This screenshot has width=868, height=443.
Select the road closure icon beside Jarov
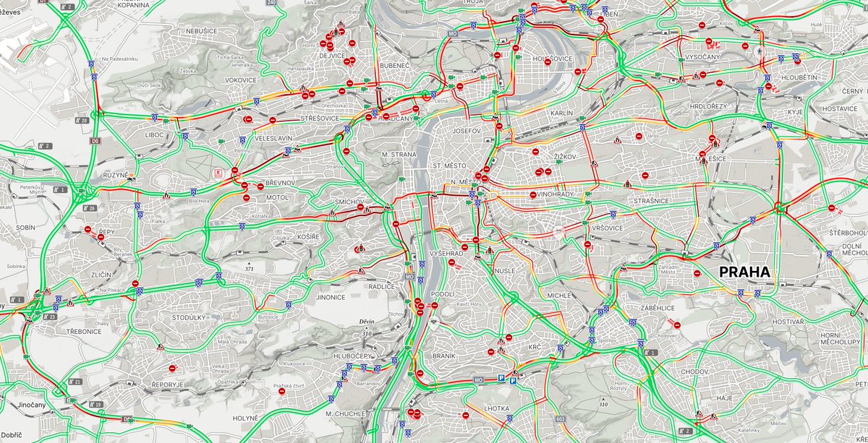(639, 135)
